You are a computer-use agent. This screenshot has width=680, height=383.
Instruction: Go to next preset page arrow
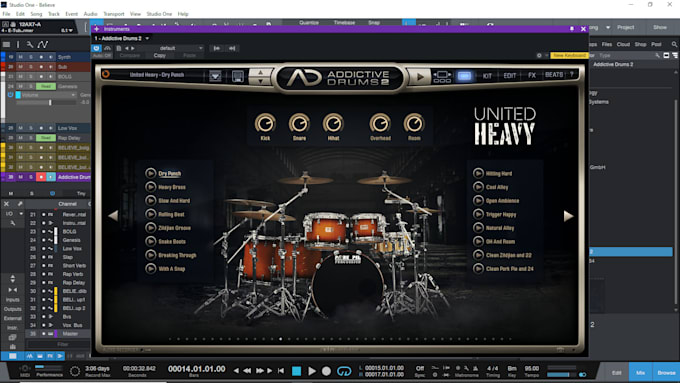[x=568, y=216]
